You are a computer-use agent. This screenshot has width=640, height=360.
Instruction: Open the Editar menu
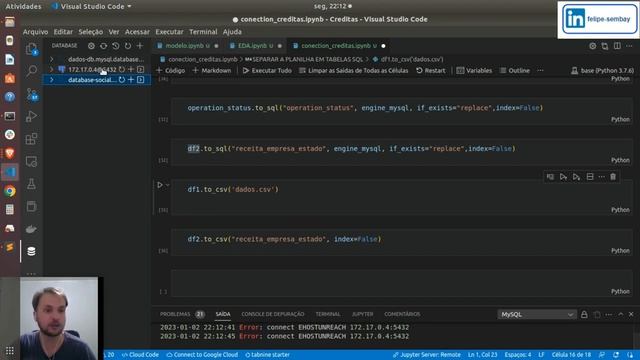(x=63, y=31)
